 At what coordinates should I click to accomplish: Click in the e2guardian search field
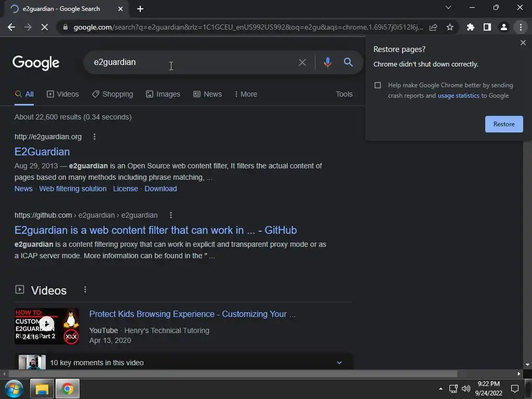(193, 62)
